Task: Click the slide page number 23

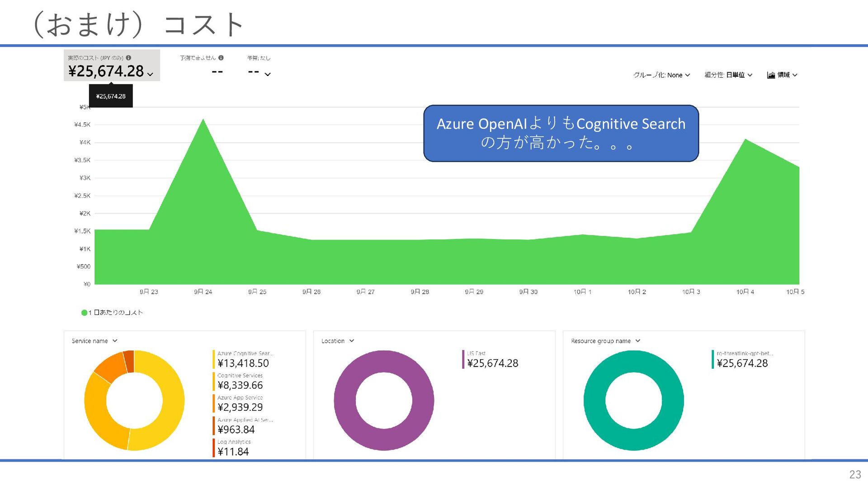Action: [x=855, y=474]
